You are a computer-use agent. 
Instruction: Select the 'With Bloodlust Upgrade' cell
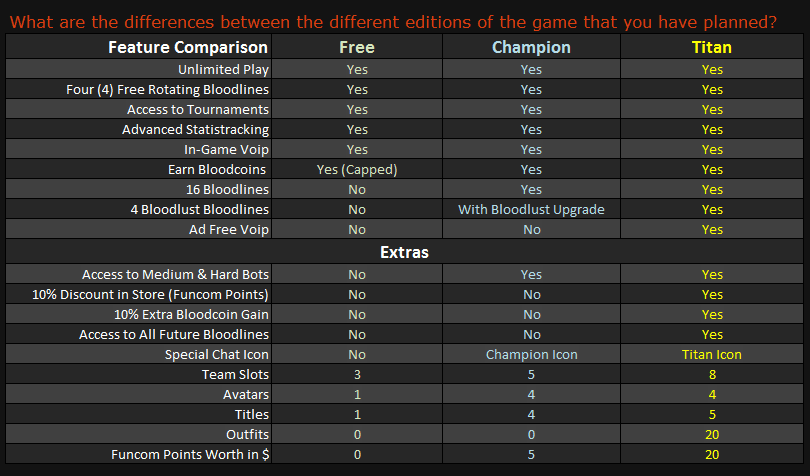pos(531,209)
